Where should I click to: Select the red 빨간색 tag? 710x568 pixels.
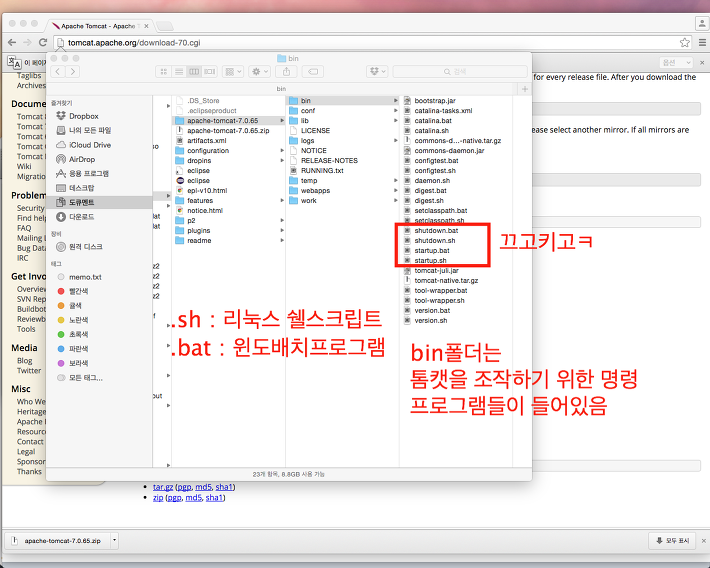tap(72, 291)
